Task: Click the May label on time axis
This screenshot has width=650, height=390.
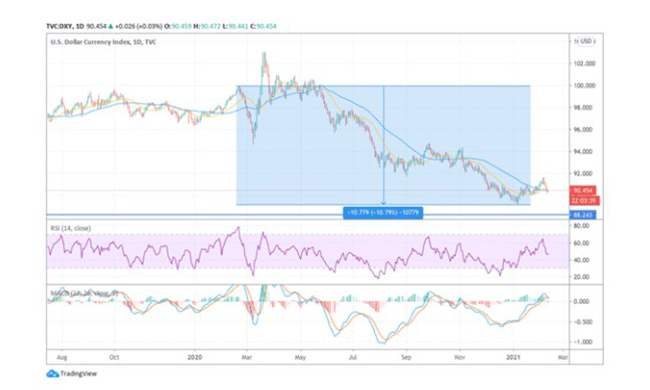Action: pyautogui.click(x=301, y=357)
